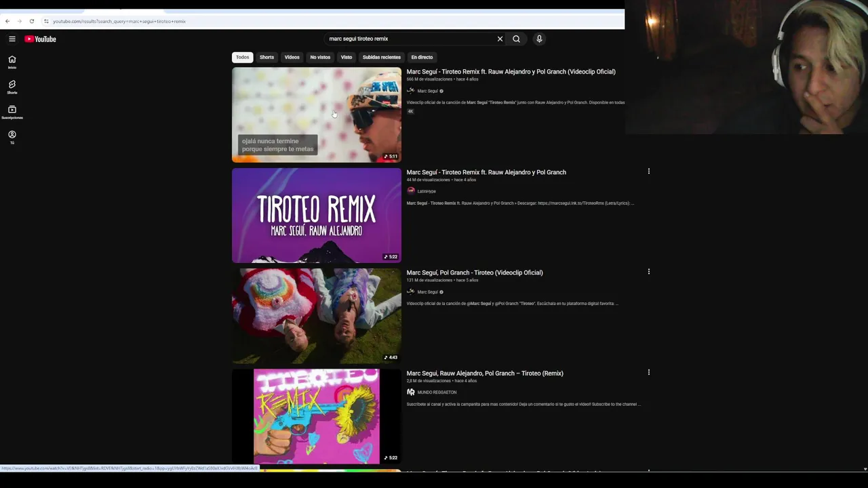Click "Suscríbete al canal y activa la campanita" description
This screenshot has width=868, height=488.
pos(524,404)
